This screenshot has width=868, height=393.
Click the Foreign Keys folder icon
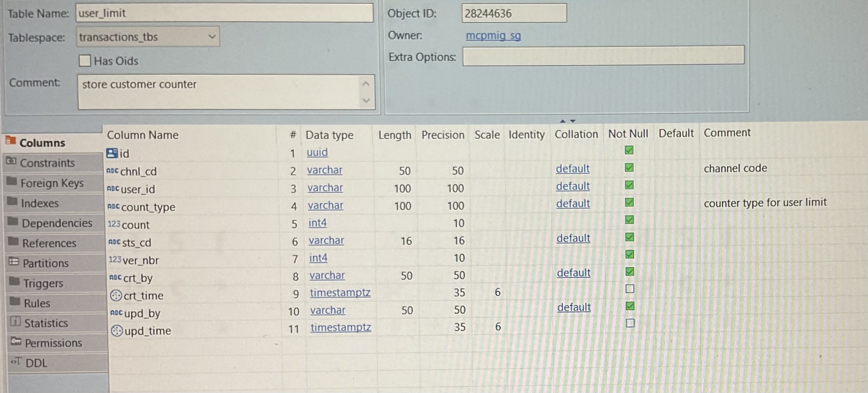pos(12,181)
